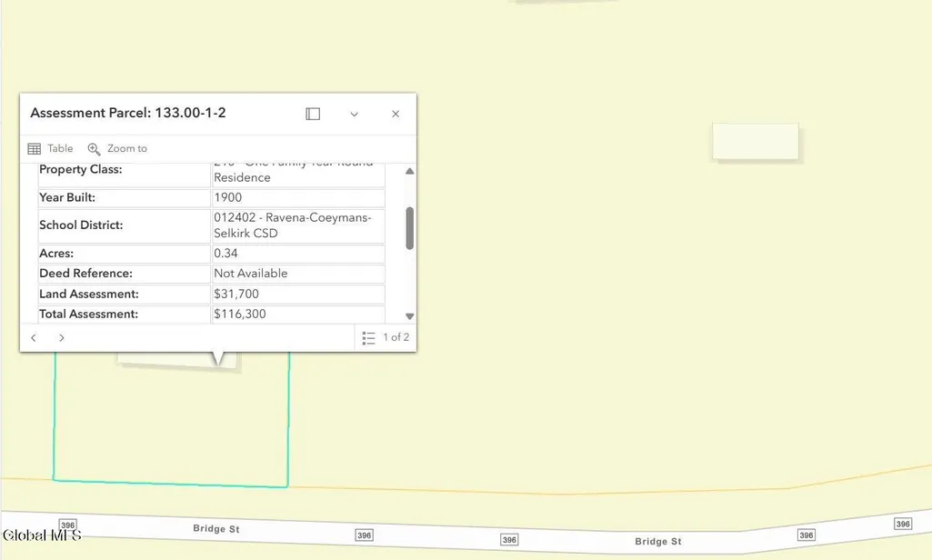Close the Assessment Parcel popup
This screenshot has height=560, width=932.
pyautogui.click(x=396, y=114)
